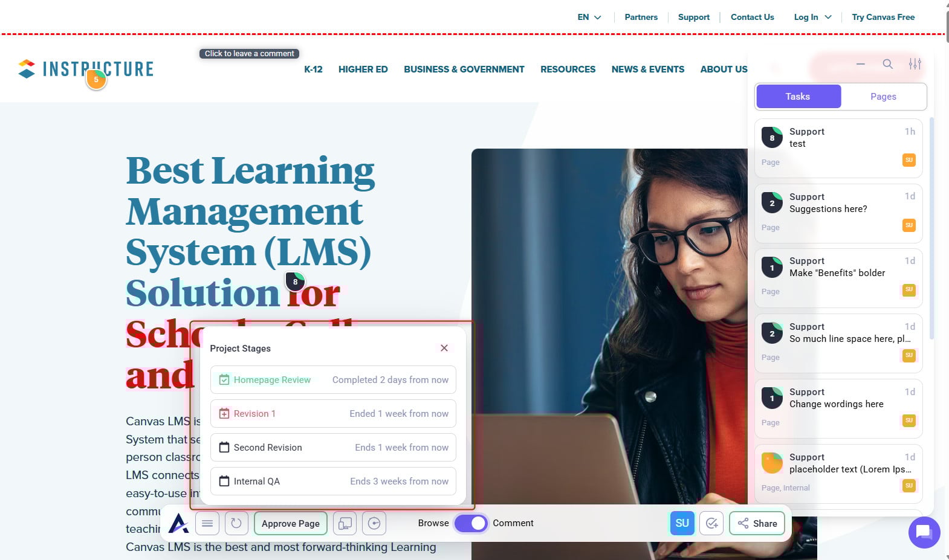949x560 pixels.
Task: Open the hamburger menu in bottom toolbar
Action: click(207, 523)
